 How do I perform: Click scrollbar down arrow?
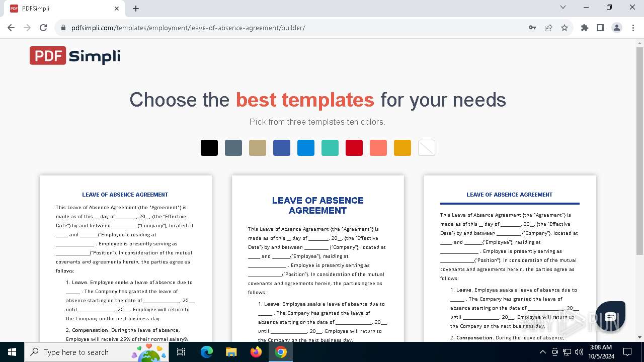pos(639,338)
